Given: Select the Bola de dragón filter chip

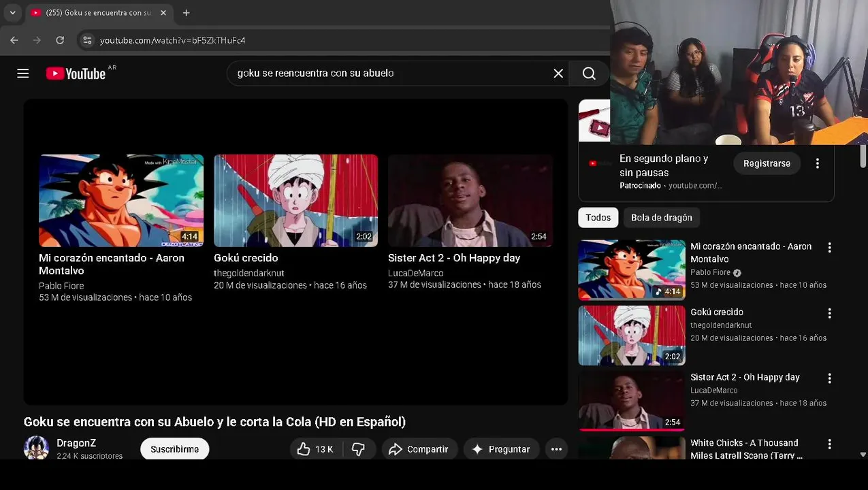Looking at the screenshot, I should [661, 218].
